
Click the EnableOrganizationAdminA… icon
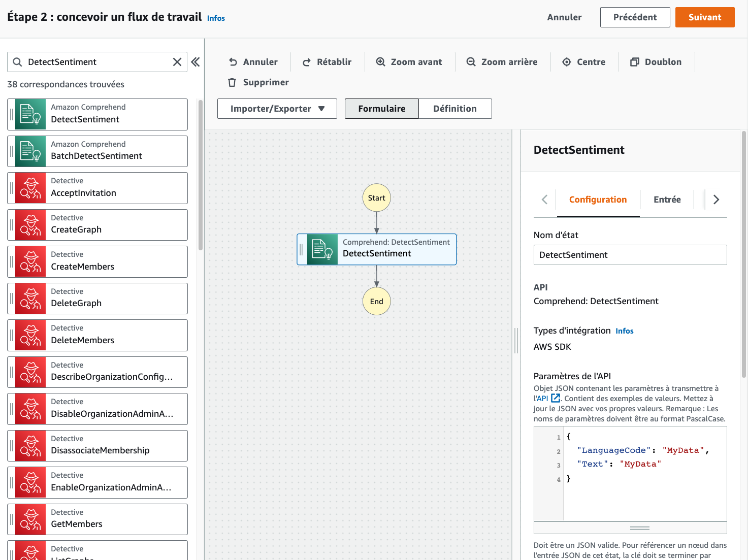pos(30,483)
